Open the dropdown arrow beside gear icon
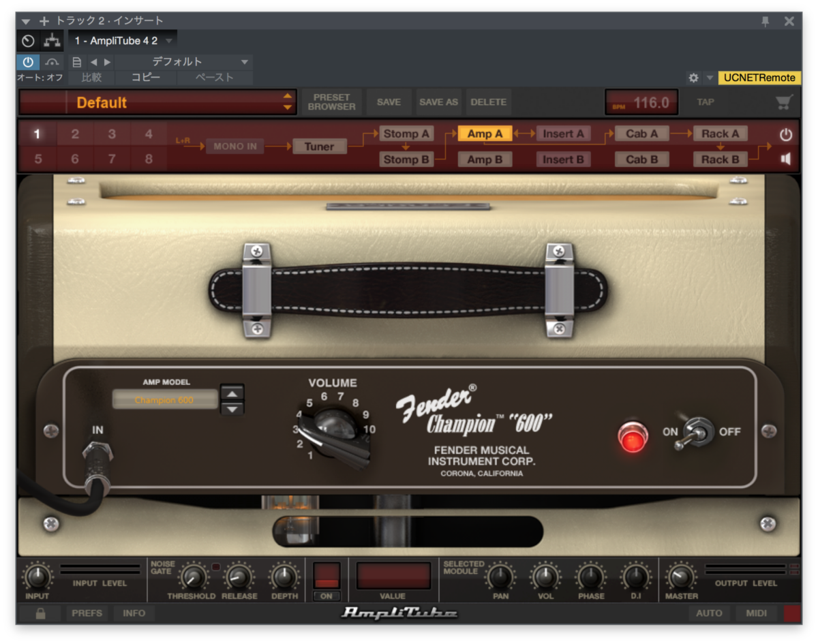 [710, 78]
